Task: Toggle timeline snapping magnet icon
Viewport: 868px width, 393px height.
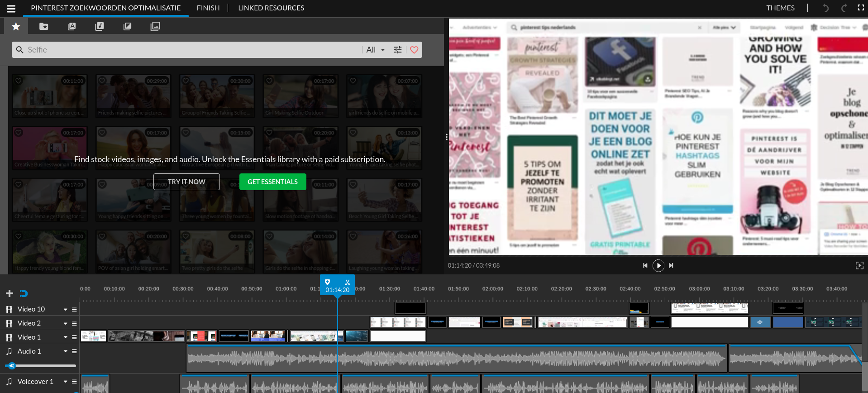Action: (24, 293)
